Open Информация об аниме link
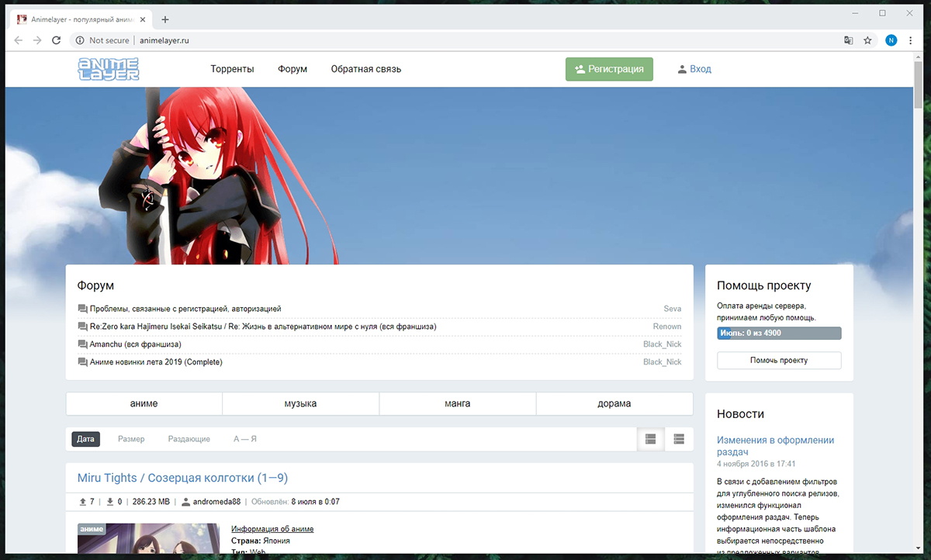This screenshot has width=931, height=560. (x=272, y=529)
